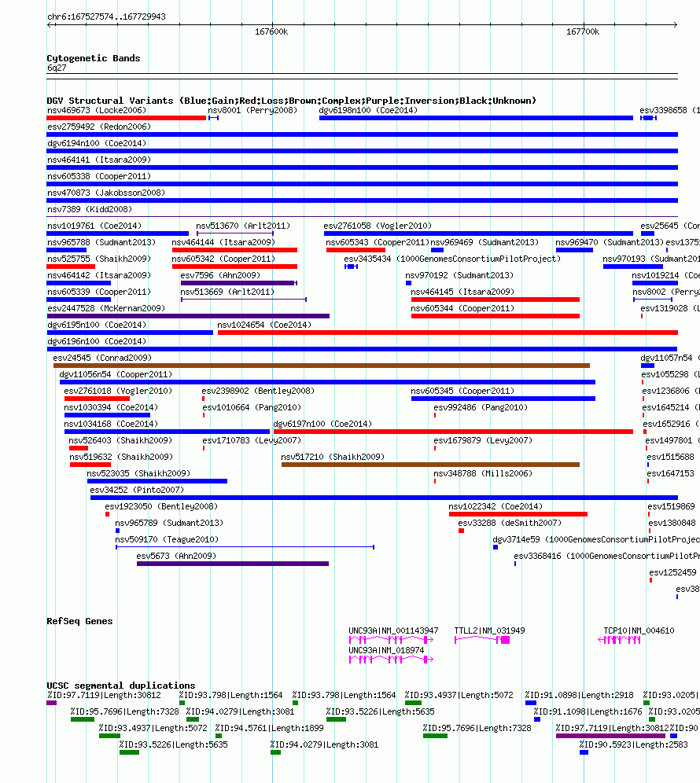Click dgv6194n100 (Coe2014) label

click(x=97, y=143)
